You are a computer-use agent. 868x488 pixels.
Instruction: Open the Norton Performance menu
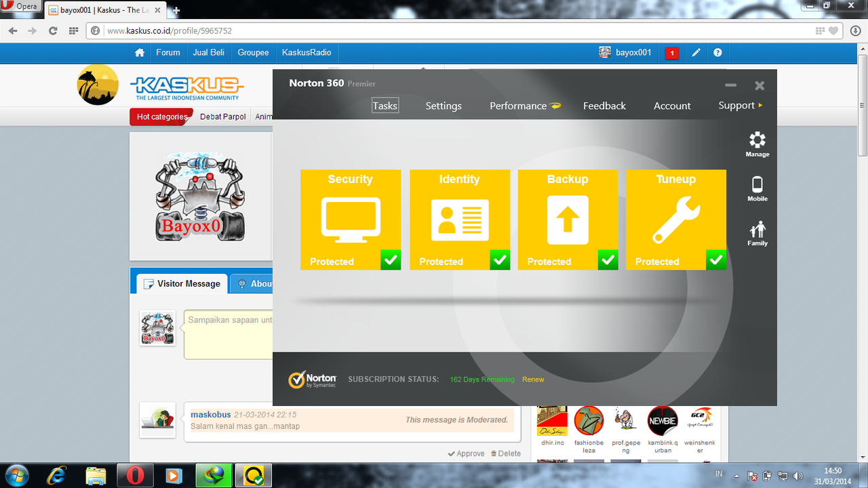(x=526, y=106)
